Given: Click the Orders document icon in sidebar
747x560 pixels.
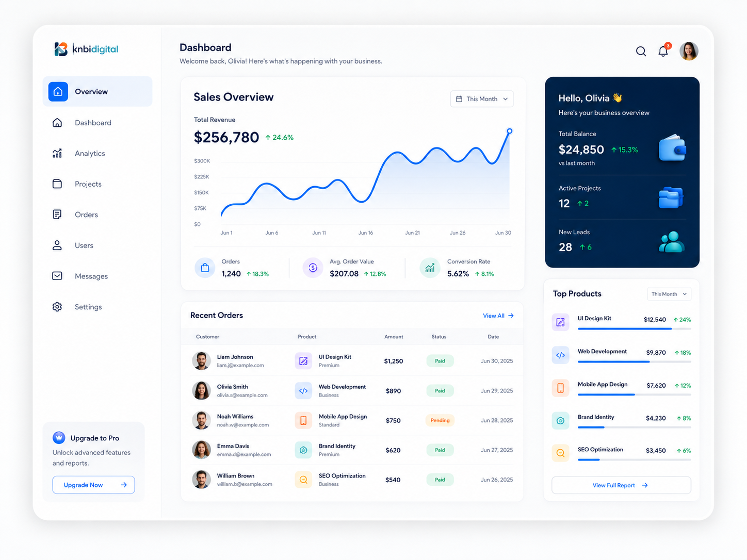Looking at the screenshot, I should 57,215.
